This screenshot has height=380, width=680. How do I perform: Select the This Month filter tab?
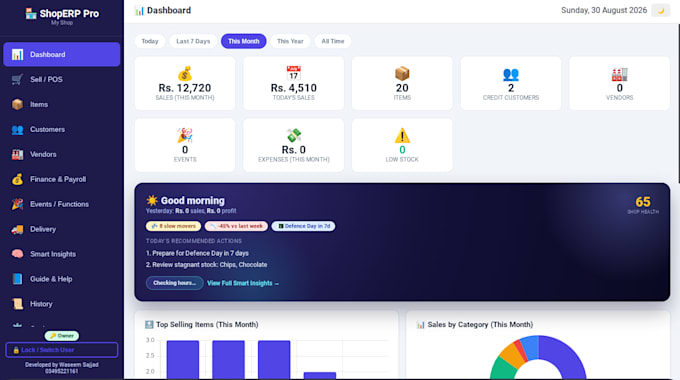pos(244,41)
